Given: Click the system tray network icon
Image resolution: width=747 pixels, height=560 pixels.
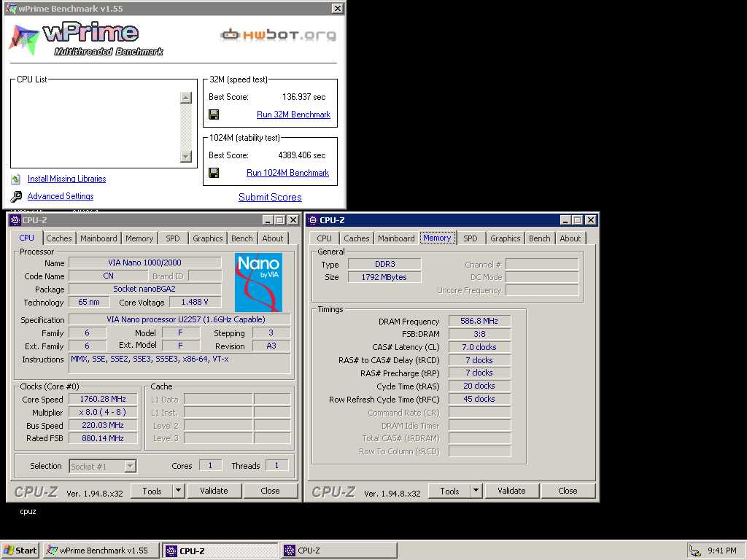Looking at the screenshot, I should pos(695,551).
